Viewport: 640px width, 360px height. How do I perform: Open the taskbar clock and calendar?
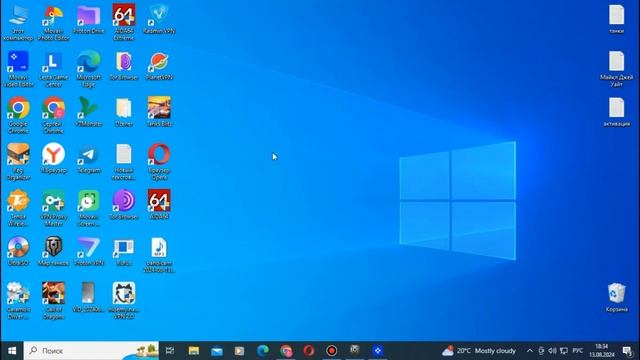point(602,351)
